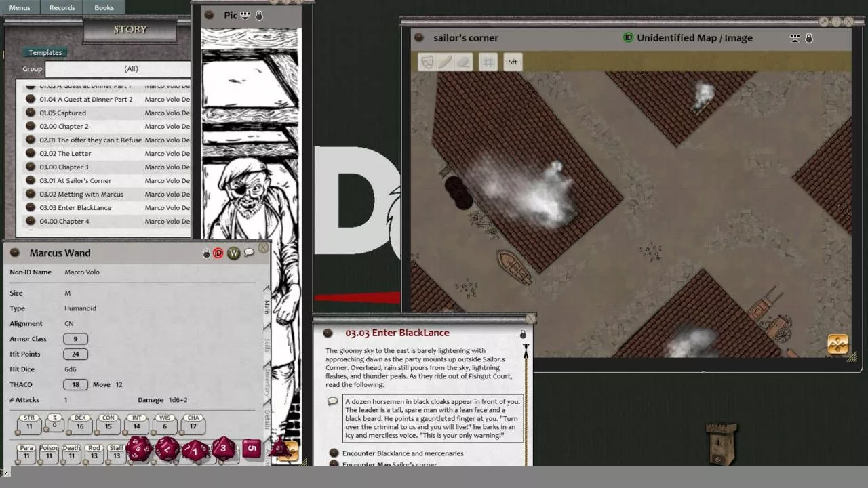The image size is (868, 488).
Task: Toggle the green ID icon on map window
Action: click(x=628, y=38)
